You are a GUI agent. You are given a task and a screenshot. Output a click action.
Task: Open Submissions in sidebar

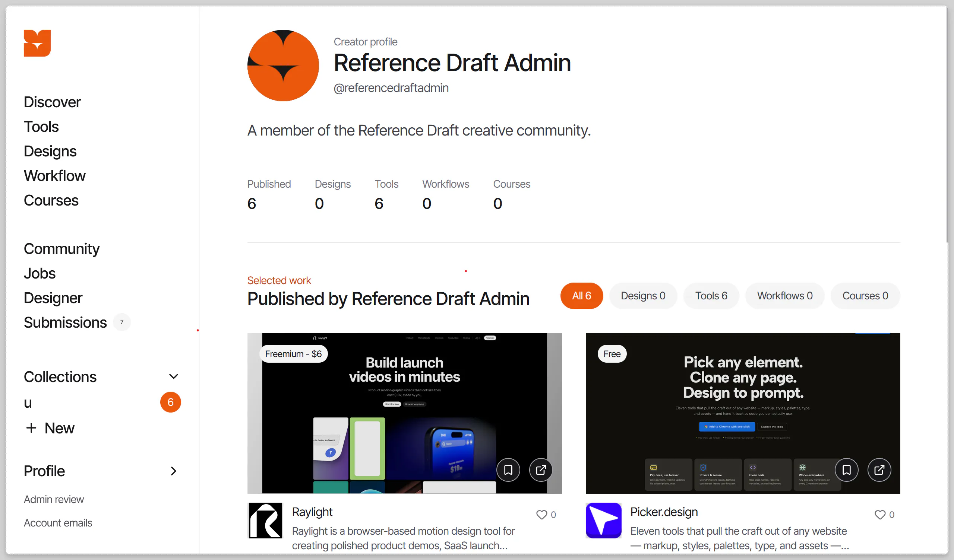tap(65, 322)
